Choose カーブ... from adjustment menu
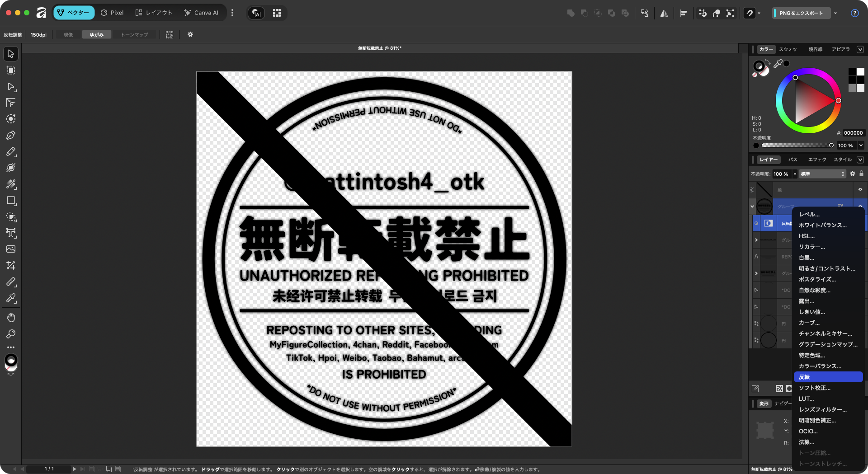Image resolution: width=868 pixels, height=474 pixels. click(x=828, y=323)
